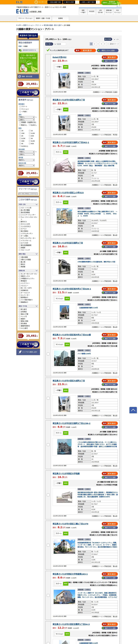Image resolution: width=138 pixels, height=644 pixels.
Task: Check the マンション building type checkbox
Action: pos(20,109)
